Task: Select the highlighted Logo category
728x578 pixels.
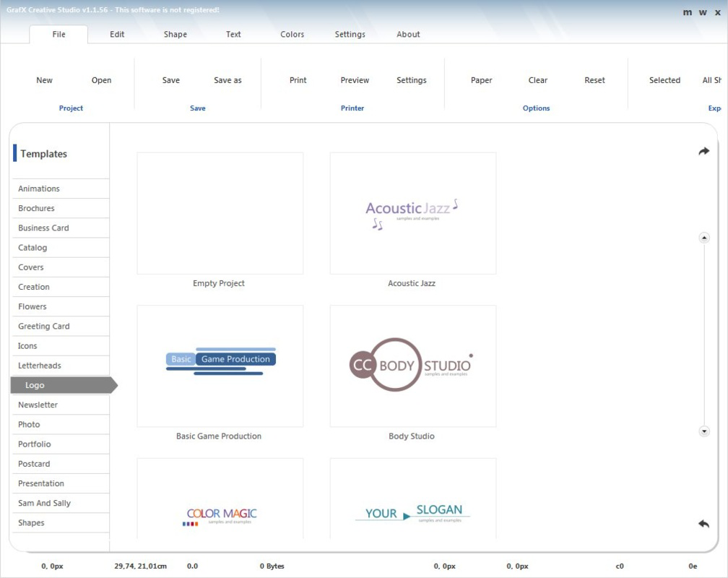Action: [64, 385]
